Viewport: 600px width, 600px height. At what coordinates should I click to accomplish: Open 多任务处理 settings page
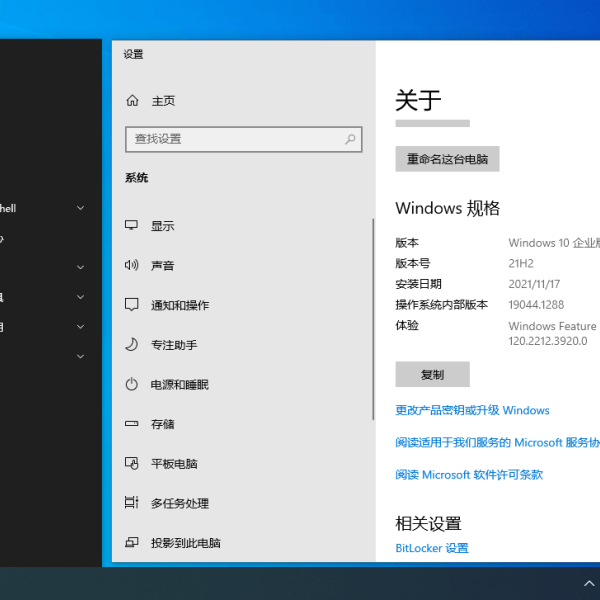(x=180, y=503)
